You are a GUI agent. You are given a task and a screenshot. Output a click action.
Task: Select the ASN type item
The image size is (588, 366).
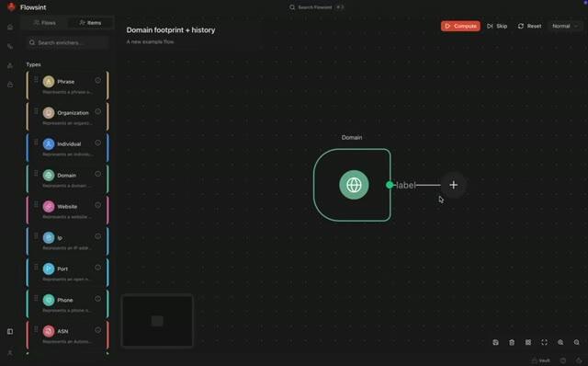(x=67, y=335)
